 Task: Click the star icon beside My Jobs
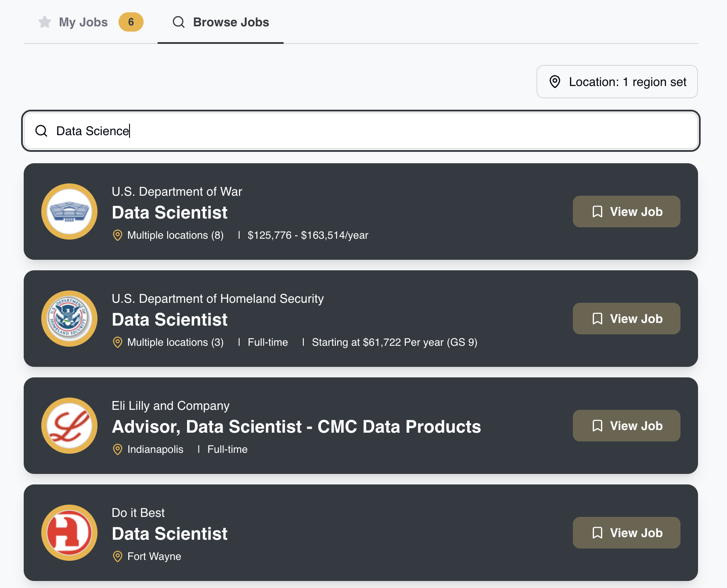point(45,22)
